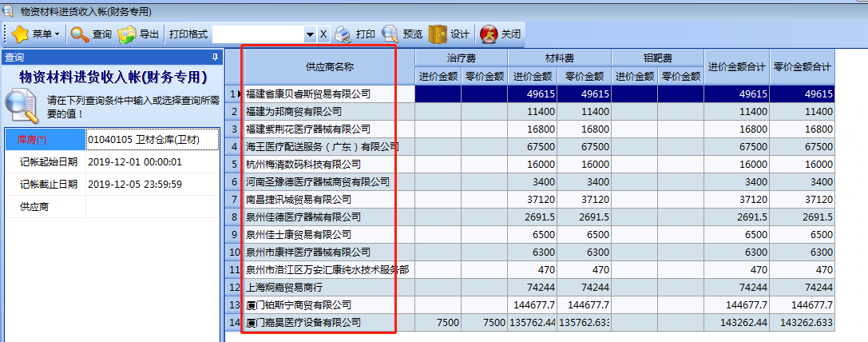Open the 打印格式 dropdown arrow
Viewport: 868px width, 342px height.
click(x=310, y=34)
